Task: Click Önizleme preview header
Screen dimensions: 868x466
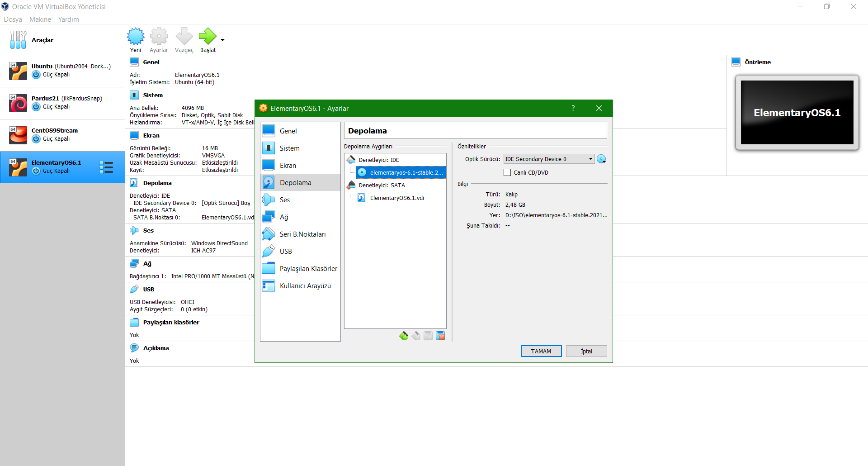Action: pos(758,62)
